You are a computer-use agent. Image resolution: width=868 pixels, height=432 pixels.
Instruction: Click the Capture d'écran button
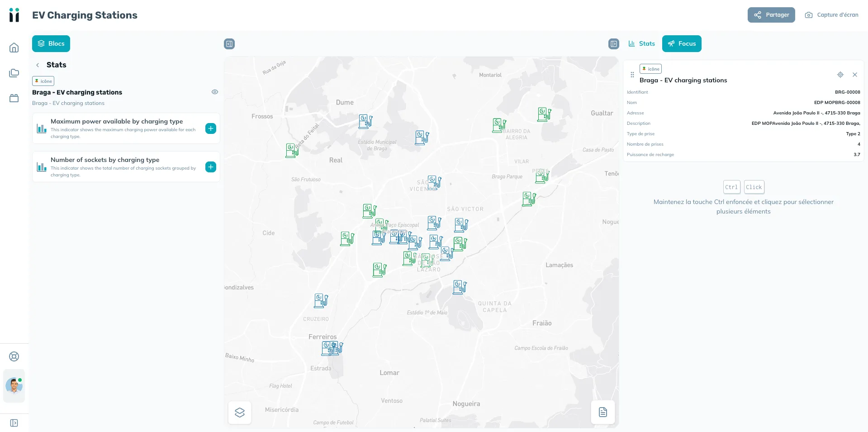(x=831, y=15)
